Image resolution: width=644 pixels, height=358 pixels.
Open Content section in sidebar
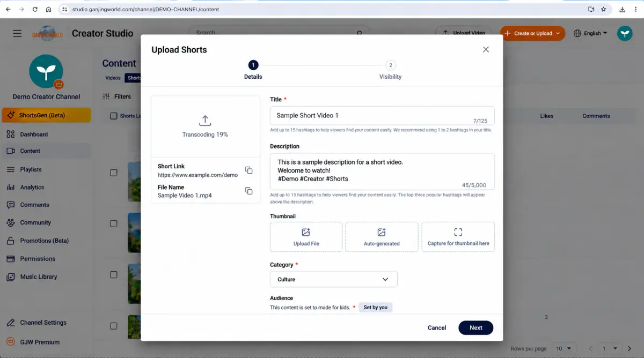[x=46, y=151]
